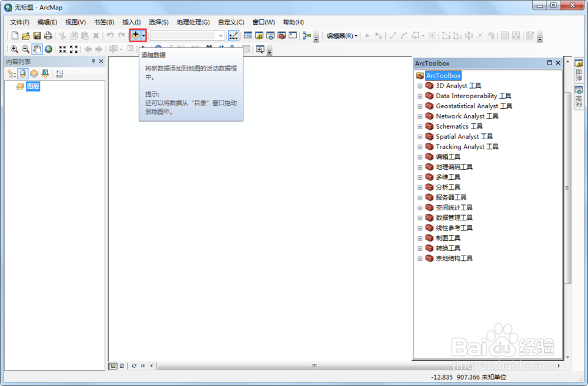588x386 pixels.
Task: Select 制图工具 toolbox item
Action: (x=447, y=238)
